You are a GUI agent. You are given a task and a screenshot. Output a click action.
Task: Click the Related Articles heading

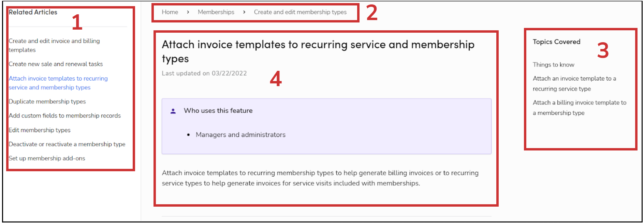point(33,12)
